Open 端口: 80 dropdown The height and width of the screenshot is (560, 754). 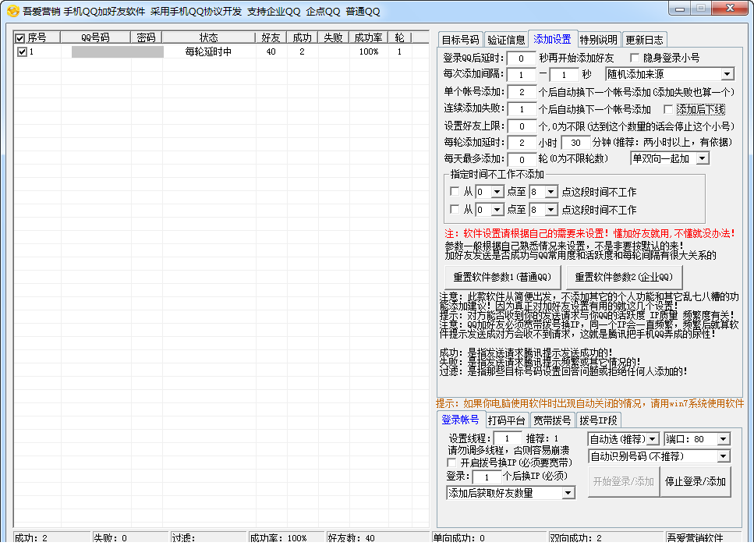click(x=697, y=439)
